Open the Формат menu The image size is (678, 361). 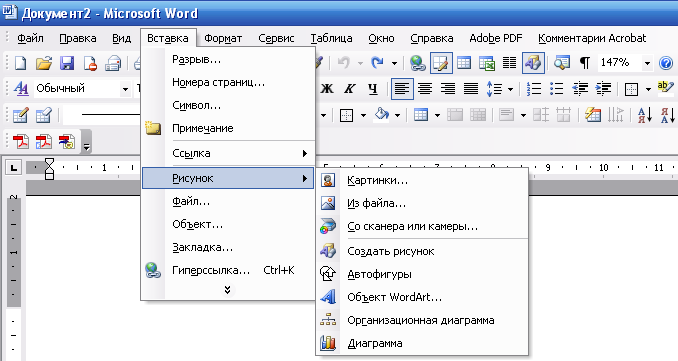click(223, 38)
